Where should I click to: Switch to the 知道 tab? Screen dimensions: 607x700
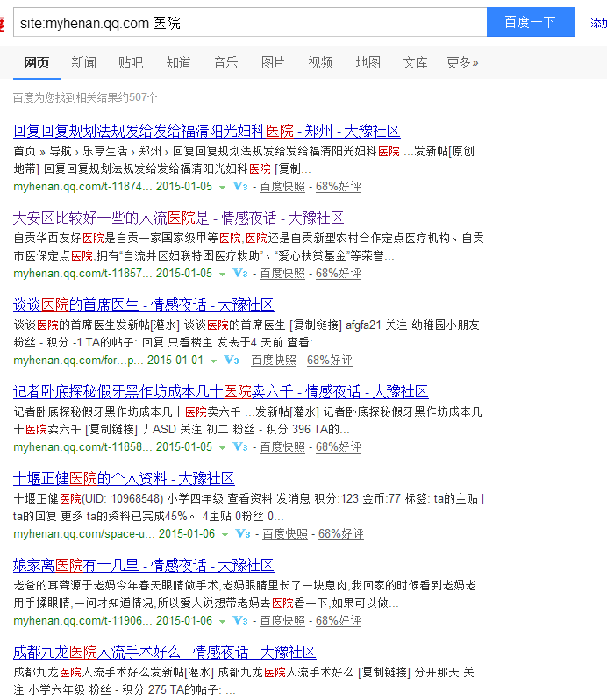[179, 62]
